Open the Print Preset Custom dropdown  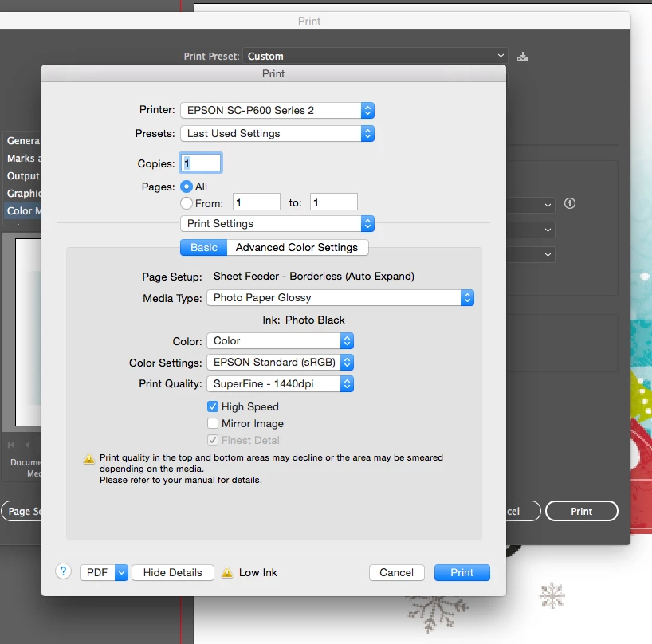[375, 56]
